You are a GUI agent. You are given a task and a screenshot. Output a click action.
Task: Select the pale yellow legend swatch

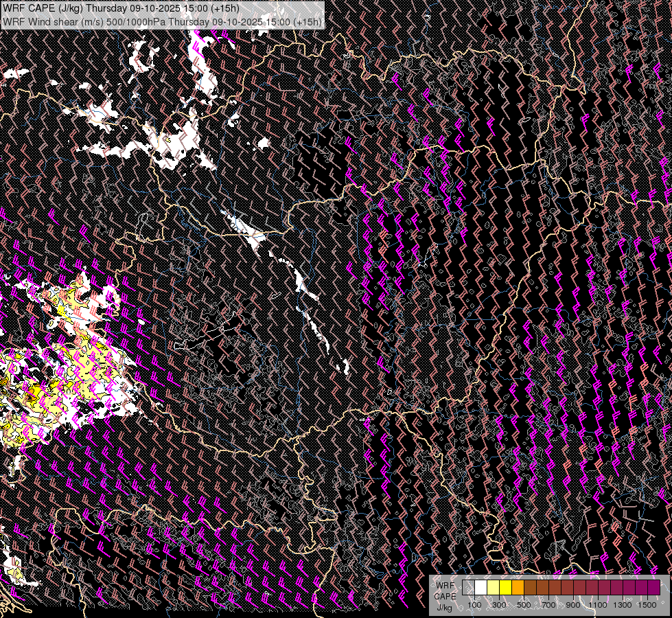point(493,588)
